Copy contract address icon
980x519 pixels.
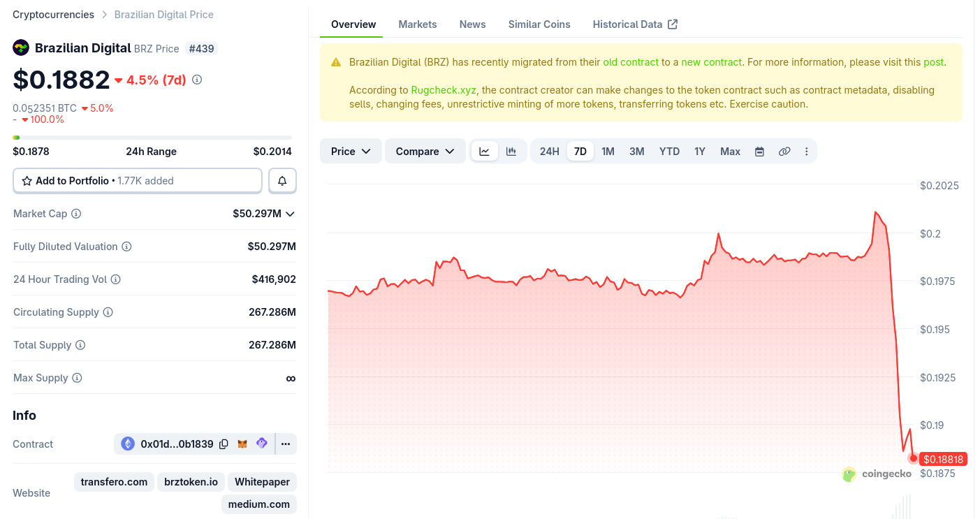click(x=224, y=444)
